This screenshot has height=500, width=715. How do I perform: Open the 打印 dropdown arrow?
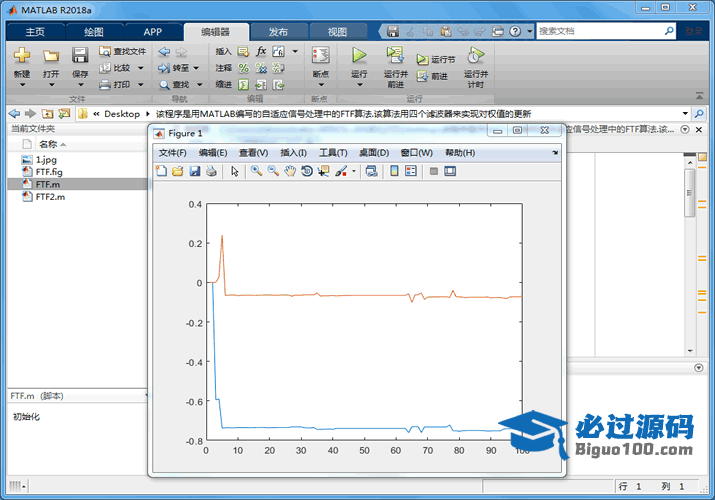coord(140,84)
